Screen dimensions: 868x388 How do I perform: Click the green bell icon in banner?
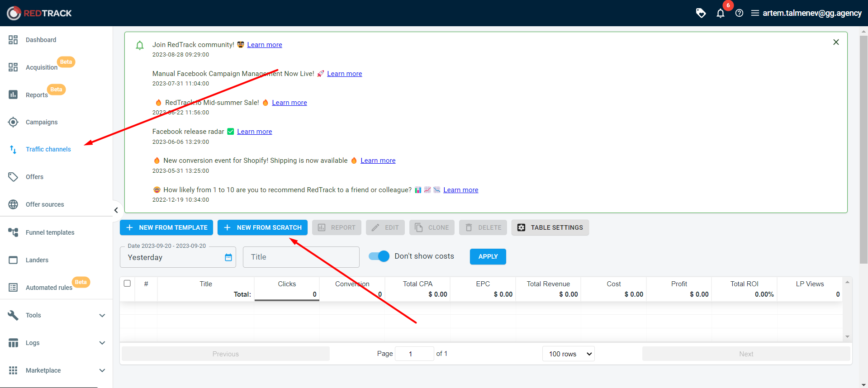tap(140, 45)
